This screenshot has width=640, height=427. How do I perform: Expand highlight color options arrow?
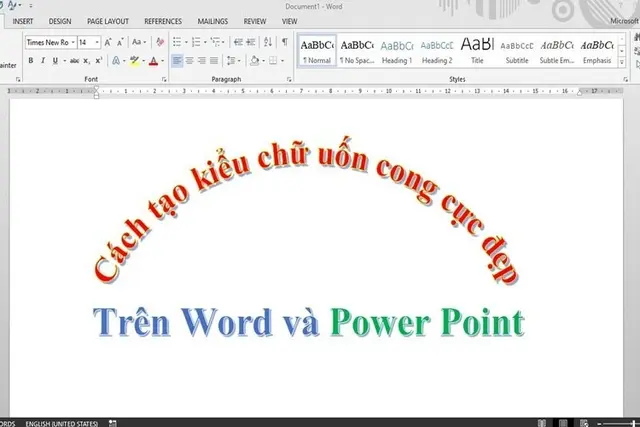click(x=143, y=61)
